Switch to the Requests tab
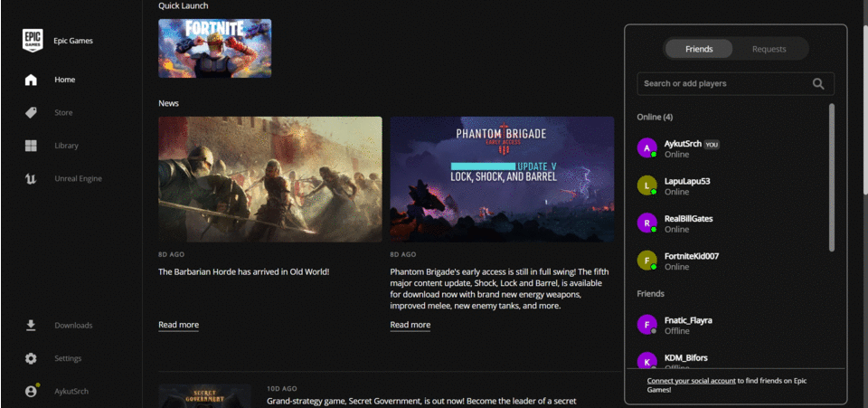This screenshot has width=868, height=408. (769, 49)
